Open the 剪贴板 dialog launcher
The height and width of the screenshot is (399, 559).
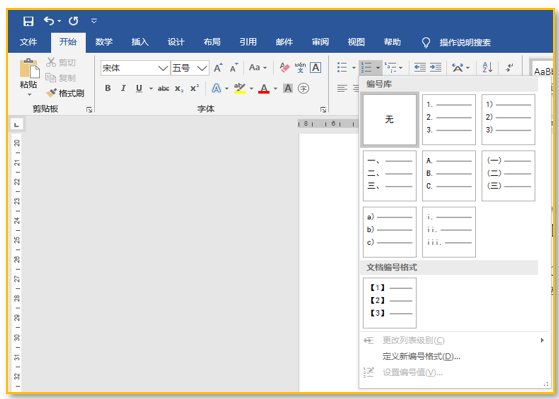pyautogui.click(x=89, y=110)
